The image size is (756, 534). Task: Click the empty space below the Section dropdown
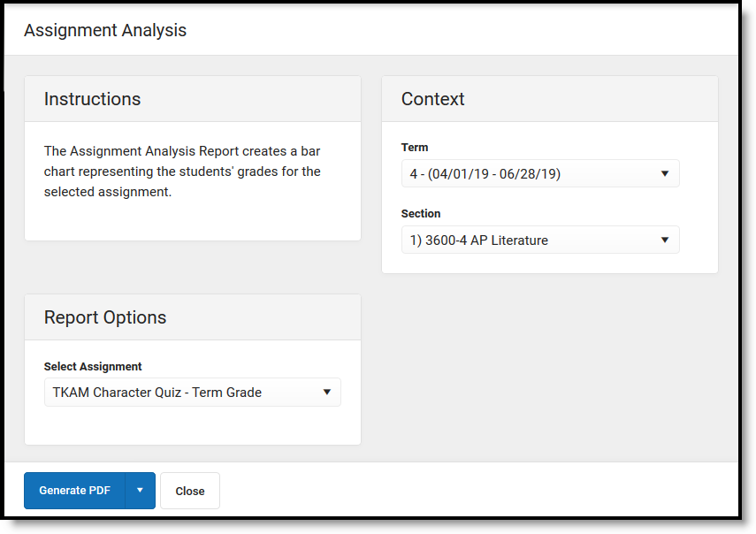click(x=548, y=263)
